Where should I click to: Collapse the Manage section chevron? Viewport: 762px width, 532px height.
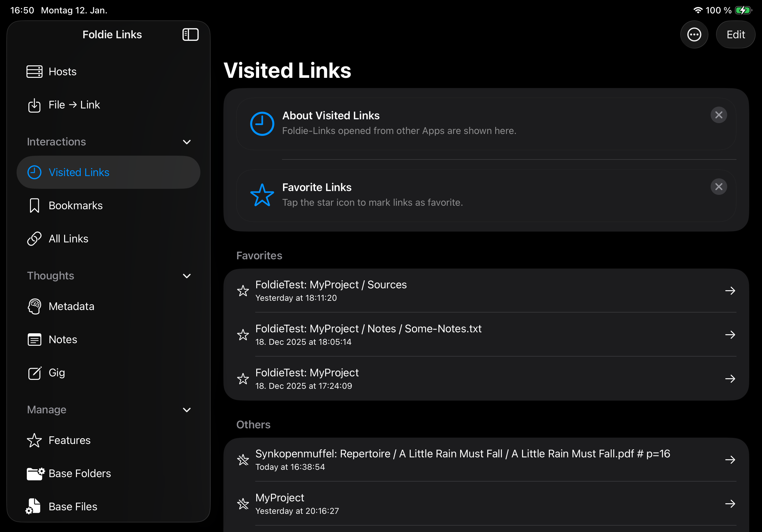[x=187, y=410]
